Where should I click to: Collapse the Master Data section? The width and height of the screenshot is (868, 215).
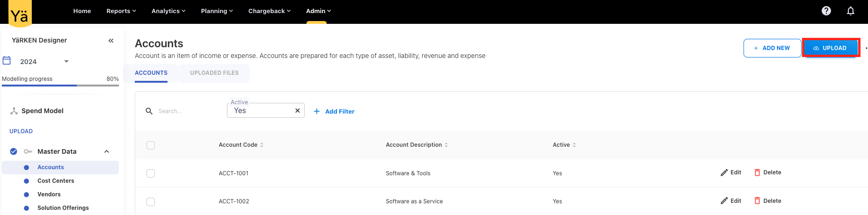(x=107, y=151)
